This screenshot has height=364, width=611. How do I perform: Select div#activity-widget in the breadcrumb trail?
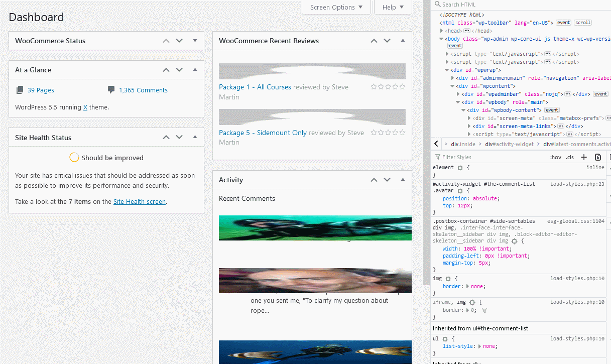(x=509, y=144)
